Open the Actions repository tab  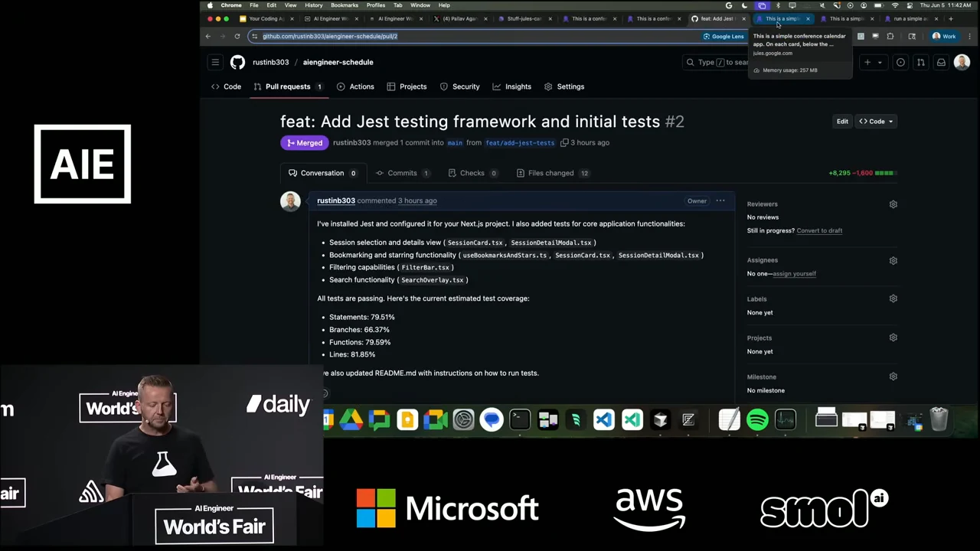click(356, 86)
